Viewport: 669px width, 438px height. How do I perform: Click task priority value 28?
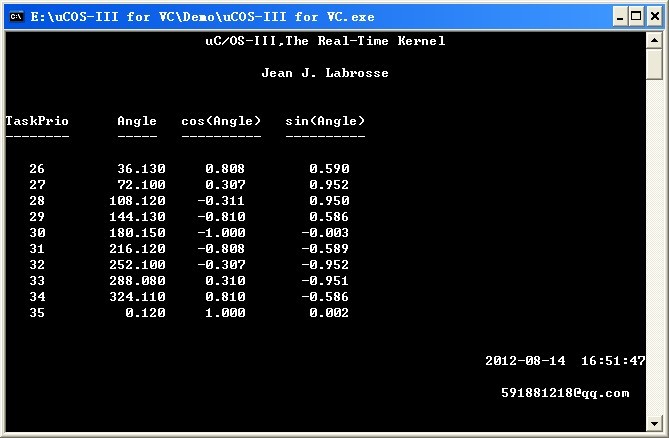pos(37,201)
